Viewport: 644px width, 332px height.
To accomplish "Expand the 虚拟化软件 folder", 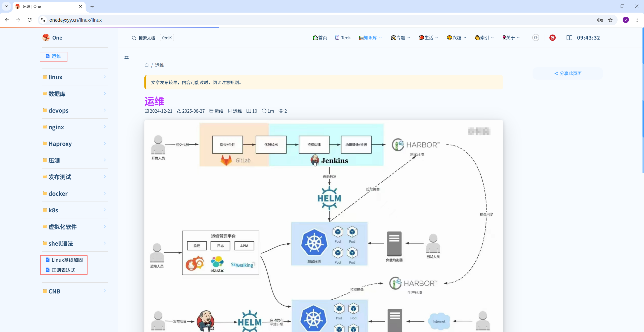I will tap(75, 227).
